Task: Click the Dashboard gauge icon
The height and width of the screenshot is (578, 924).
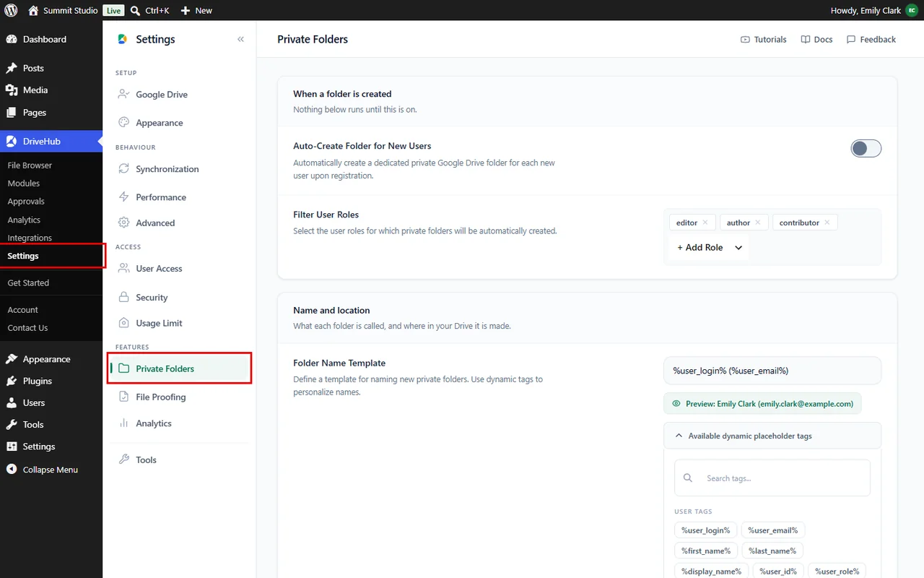Action: tap(12, 39)
